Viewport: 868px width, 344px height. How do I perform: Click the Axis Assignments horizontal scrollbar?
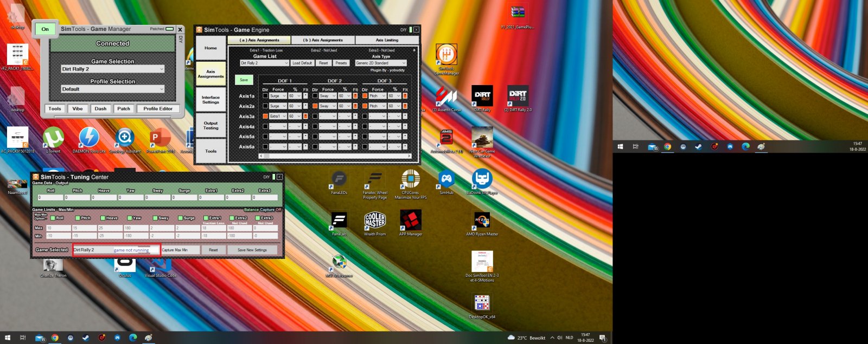point(335,156)
